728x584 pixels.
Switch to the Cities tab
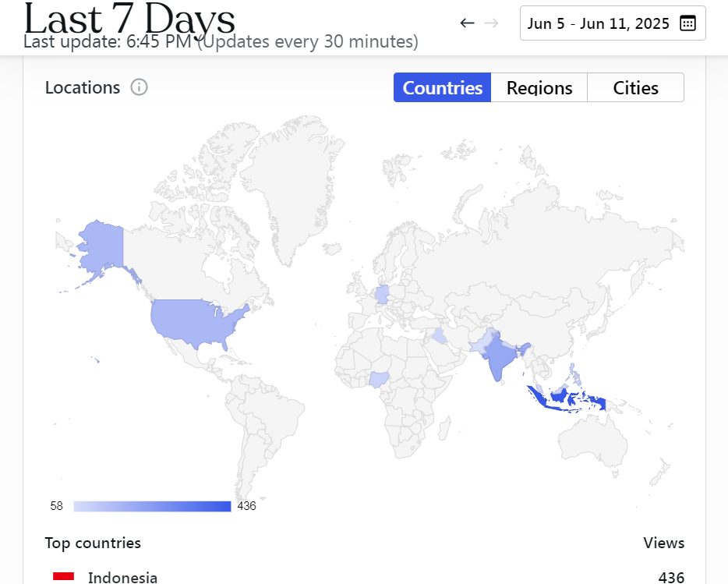(635, 88)
